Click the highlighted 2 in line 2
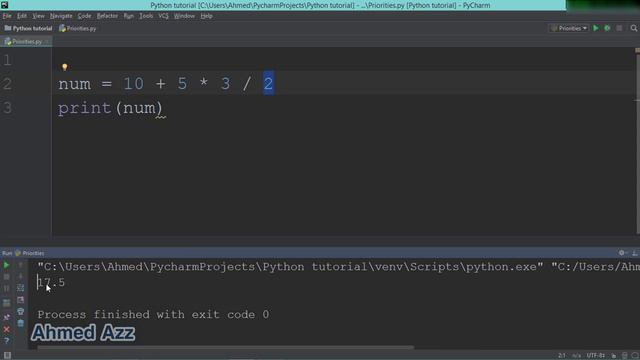The height and width of the screenshot is (360, 640). coord(268,84)
